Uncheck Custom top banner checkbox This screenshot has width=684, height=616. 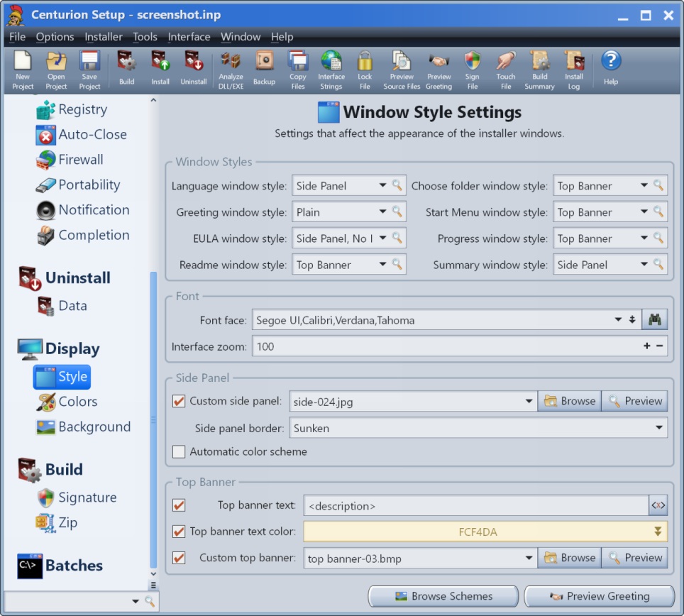pyautogui.click(x=179, y=558)
